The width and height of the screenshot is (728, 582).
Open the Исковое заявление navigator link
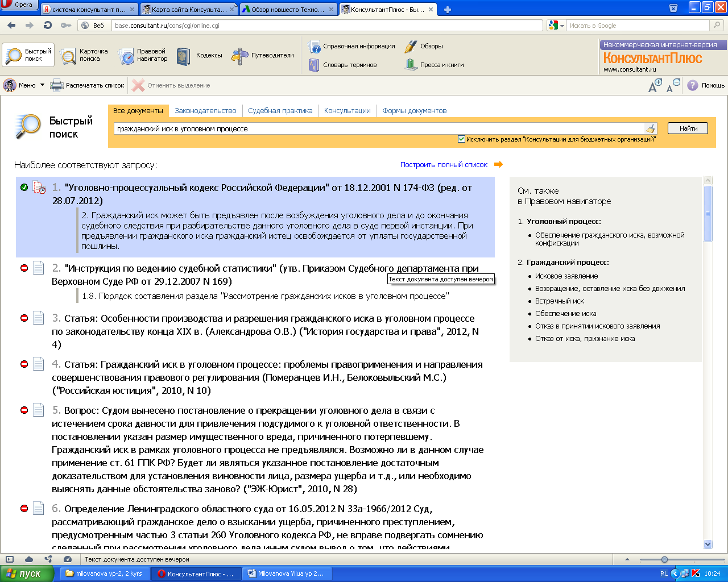coord(566,276)
